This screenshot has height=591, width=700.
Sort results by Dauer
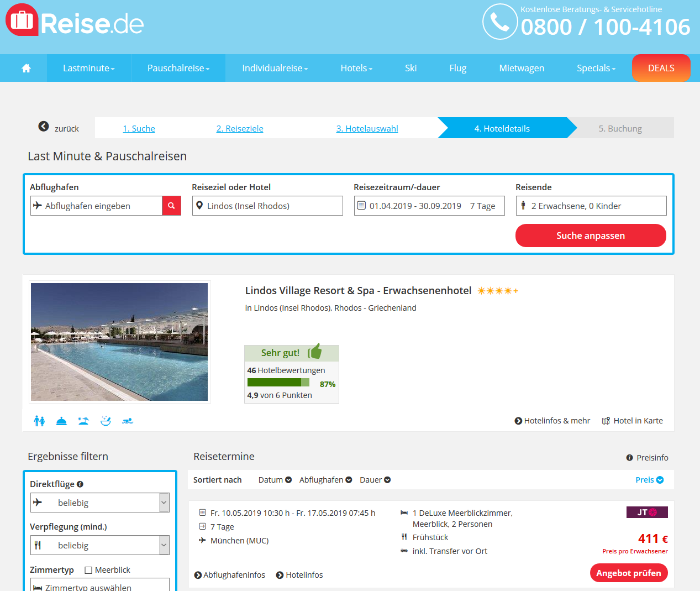click(375, 480)
